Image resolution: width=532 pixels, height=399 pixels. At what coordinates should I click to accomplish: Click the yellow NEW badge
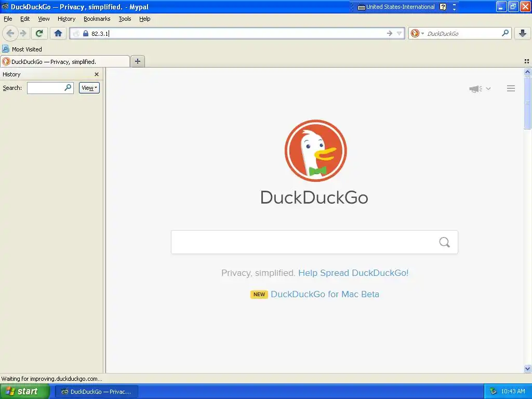click(259, 294)
